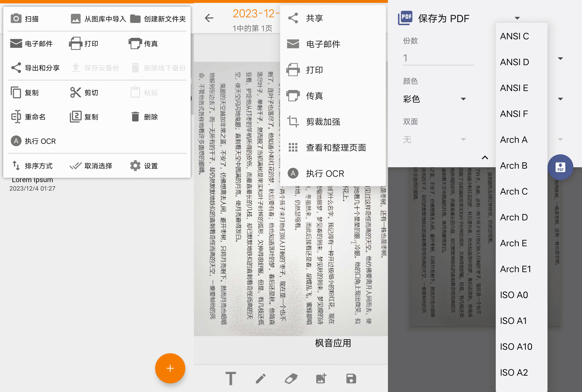Collapse print options with up chevron
Viewport: 582px width, 392px height.
pos(485,158)
